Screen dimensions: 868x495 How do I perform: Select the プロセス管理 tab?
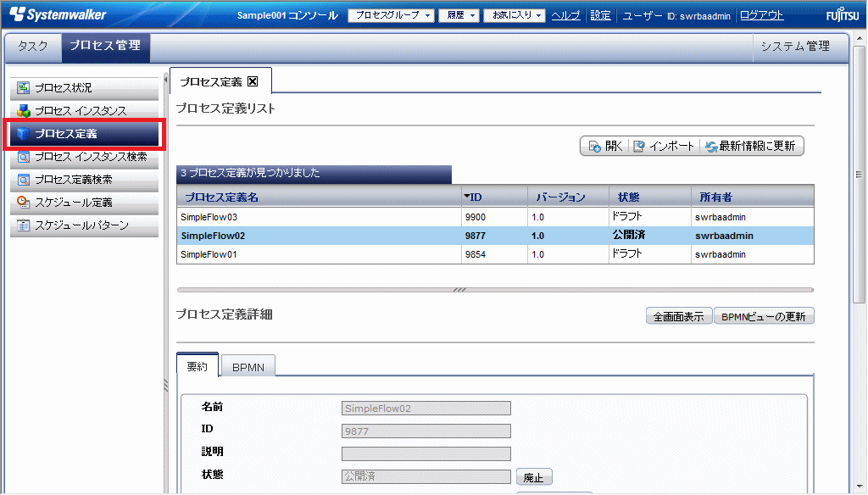(105, 46)
